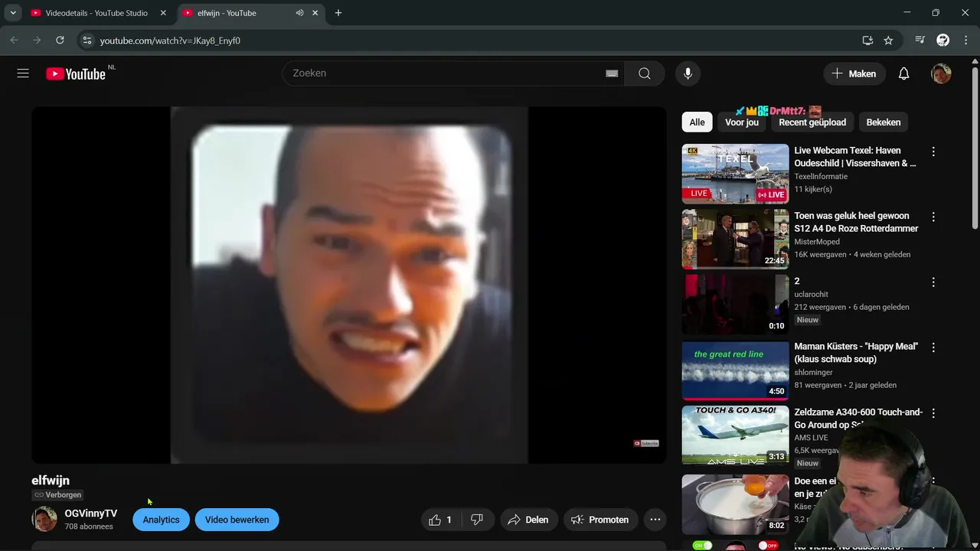Open a new browser tab
980x551 pixels.
point(338,13)
